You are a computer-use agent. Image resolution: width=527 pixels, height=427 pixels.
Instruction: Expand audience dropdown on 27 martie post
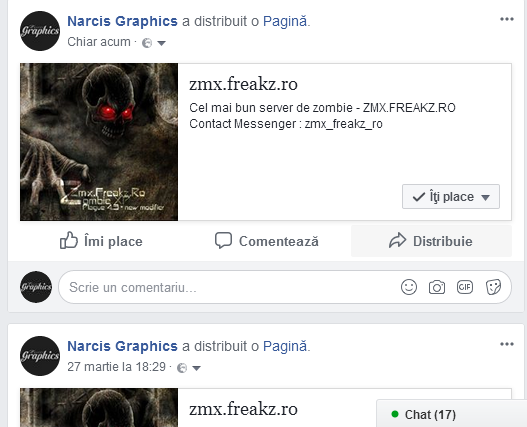click(196, 368)
